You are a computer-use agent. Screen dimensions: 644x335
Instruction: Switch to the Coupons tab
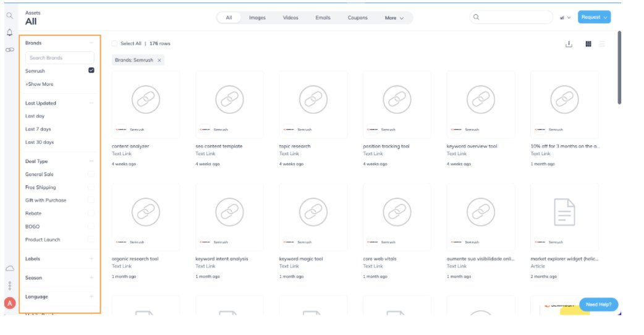point(357,18)
